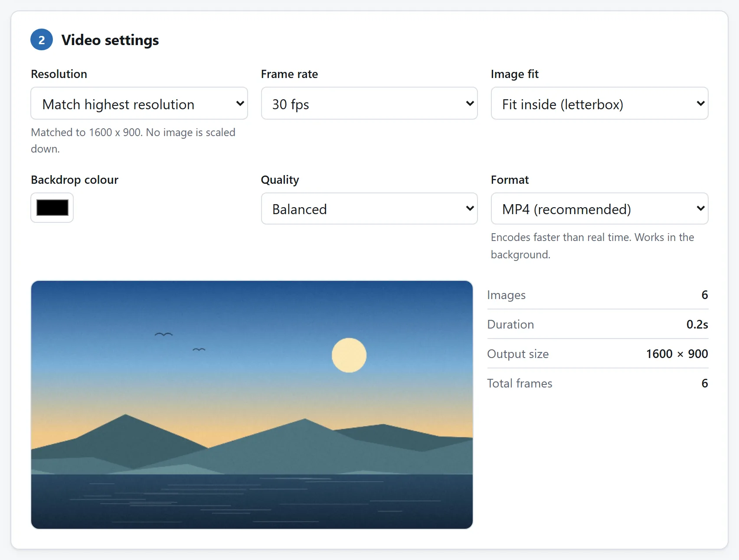This screenshot has width=739, height=560.
Task: Open the Resolution dropdown
Action: (139, 104)
